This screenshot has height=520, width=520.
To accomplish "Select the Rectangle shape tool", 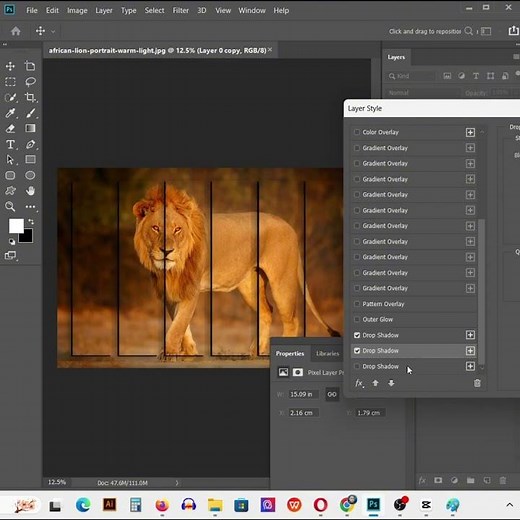I will [x=30, y=160].
